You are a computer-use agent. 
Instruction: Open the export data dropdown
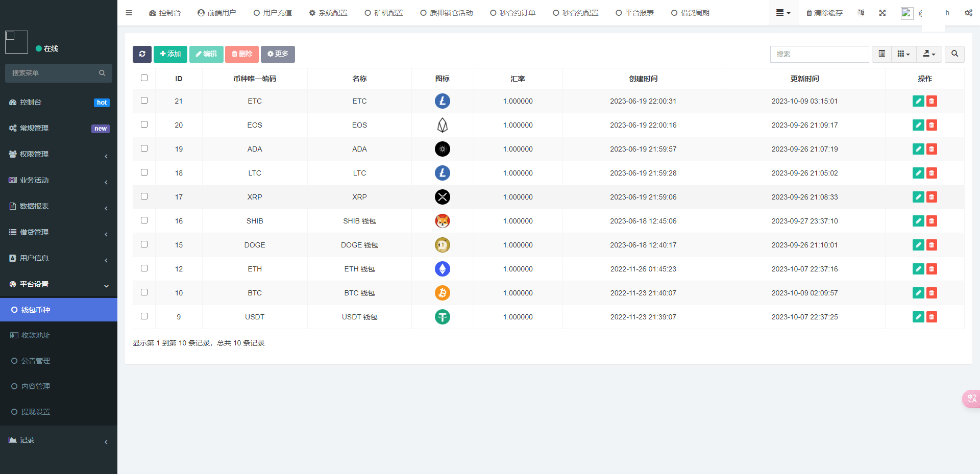929,54
